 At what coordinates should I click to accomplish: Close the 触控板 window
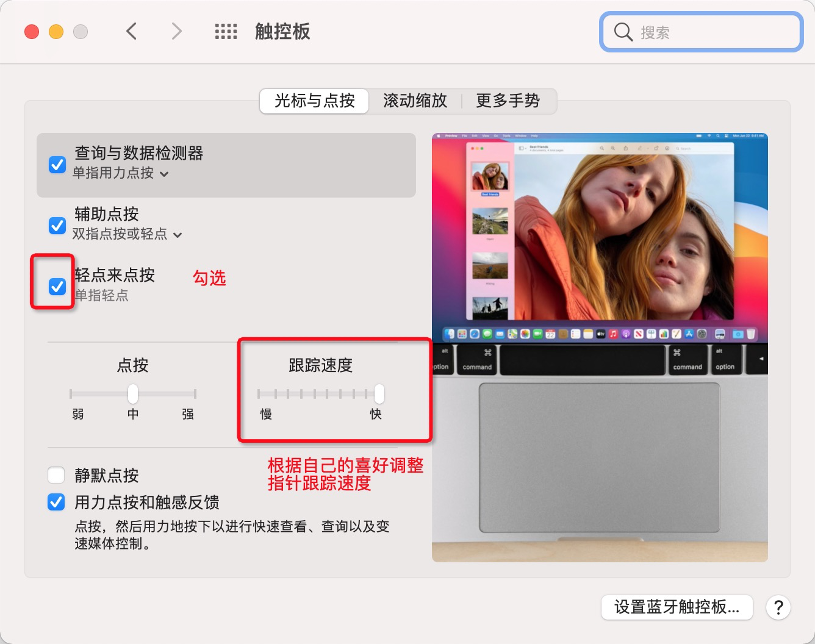(32, 32)
